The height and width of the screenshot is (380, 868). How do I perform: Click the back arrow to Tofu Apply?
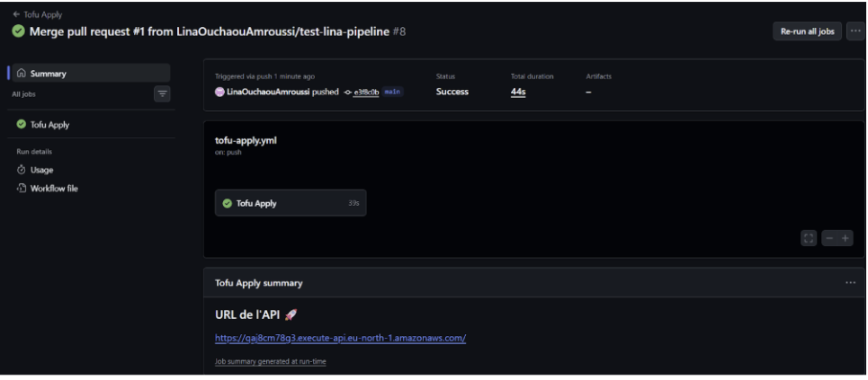(15, 14)
